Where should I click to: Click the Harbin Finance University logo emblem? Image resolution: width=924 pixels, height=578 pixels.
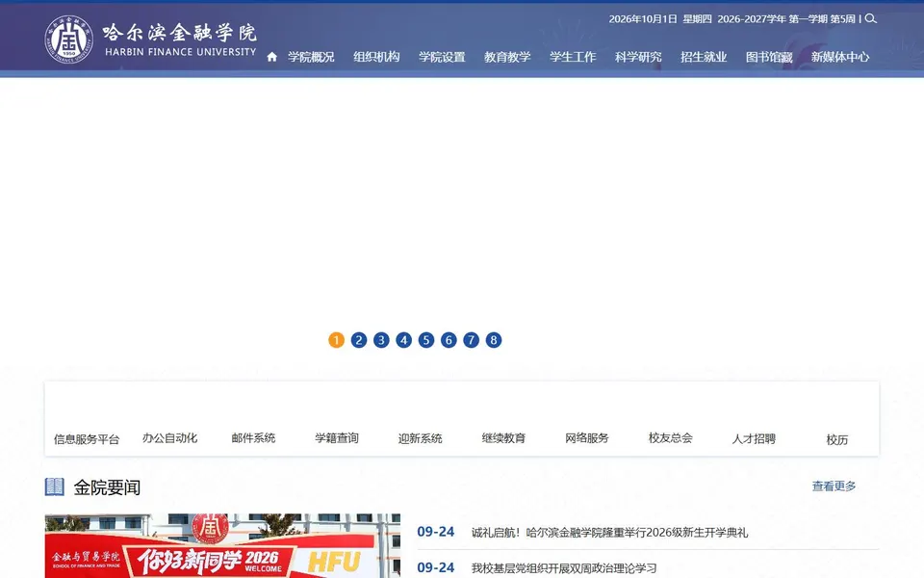click(69, 39)
